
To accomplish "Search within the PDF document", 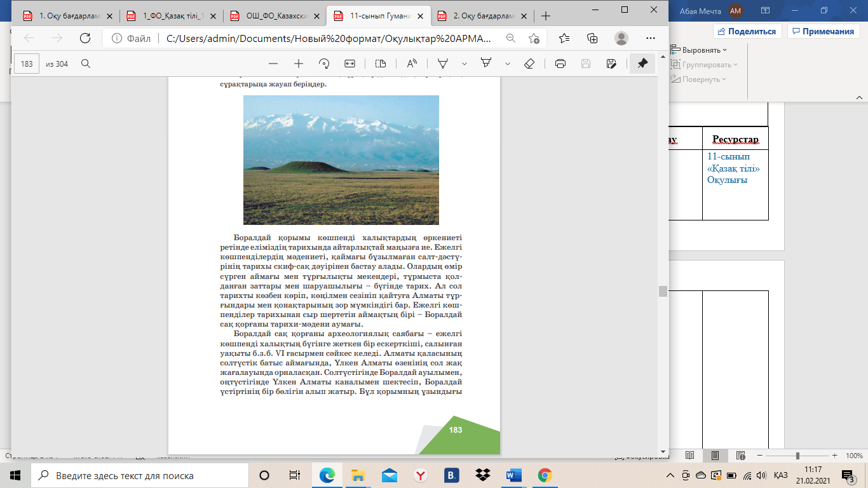I will coord(86,64).
